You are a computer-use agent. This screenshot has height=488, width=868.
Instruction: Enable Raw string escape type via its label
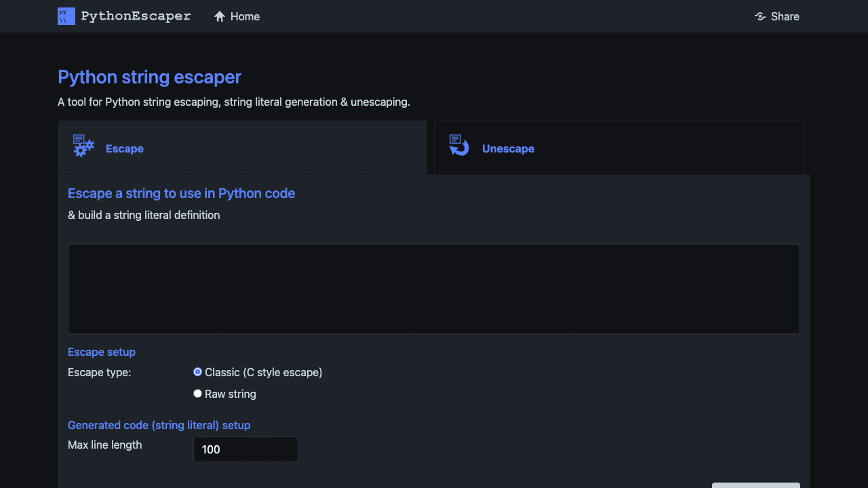tap(230, 393)
